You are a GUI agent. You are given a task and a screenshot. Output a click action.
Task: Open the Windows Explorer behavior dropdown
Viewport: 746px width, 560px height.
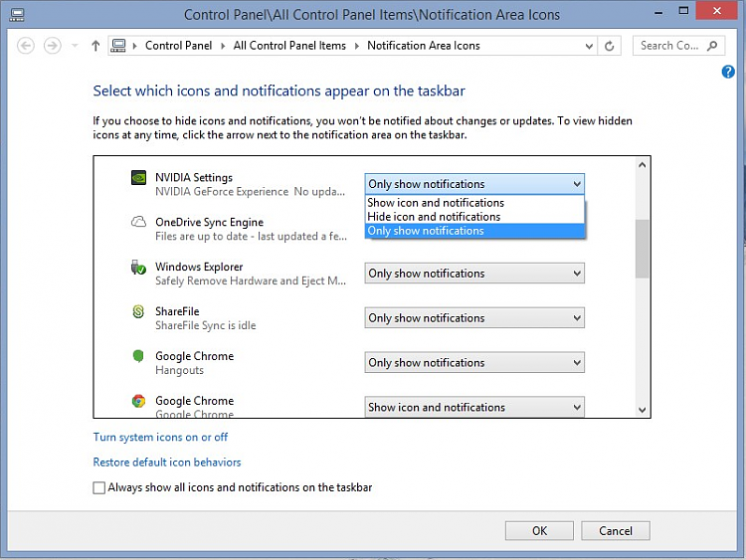474,274
